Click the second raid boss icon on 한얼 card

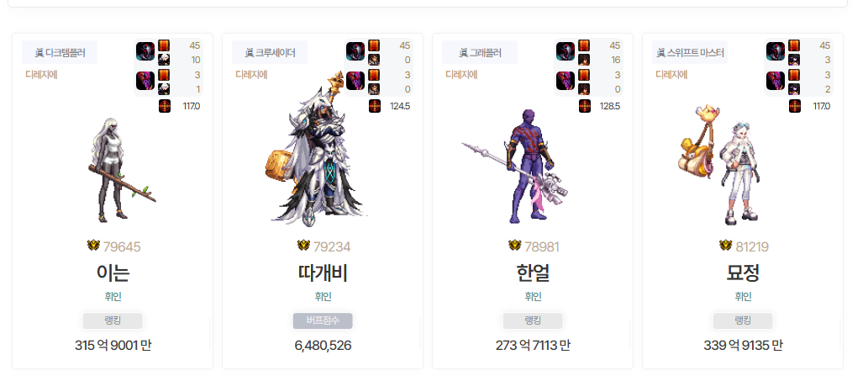tap(566, 81)
